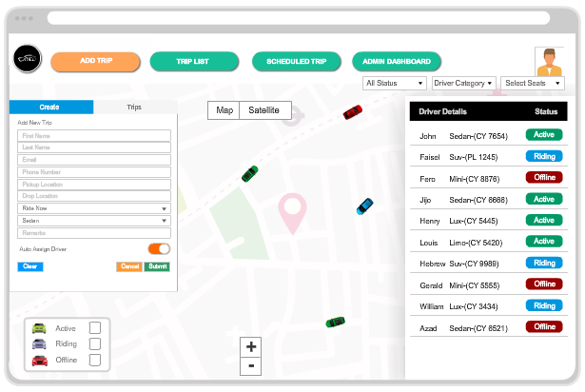Viewport: 585px width, 392px height.
Task: Open the Select Seats dropdown
Action: (533, 83)
